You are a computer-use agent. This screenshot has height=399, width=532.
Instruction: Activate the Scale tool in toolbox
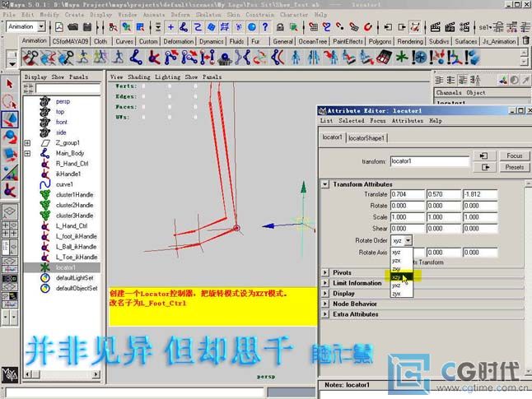click(x=10, y=155)
